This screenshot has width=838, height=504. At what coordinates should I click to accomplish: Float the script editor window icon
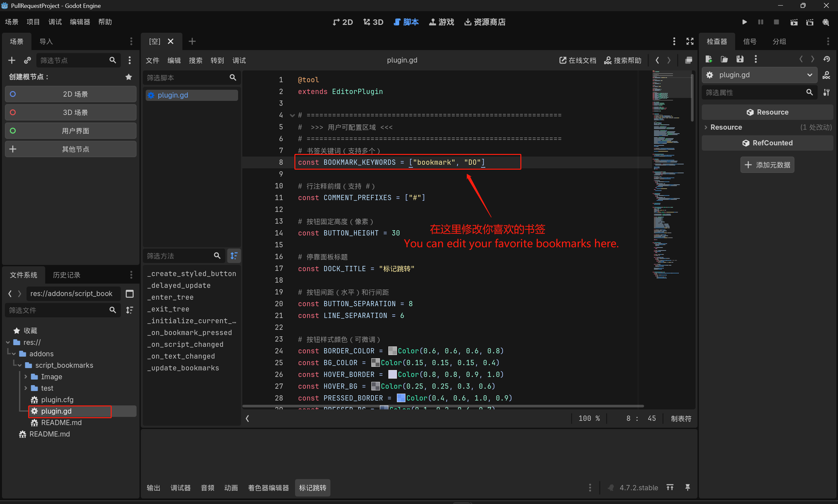click(x=689, y=60)
